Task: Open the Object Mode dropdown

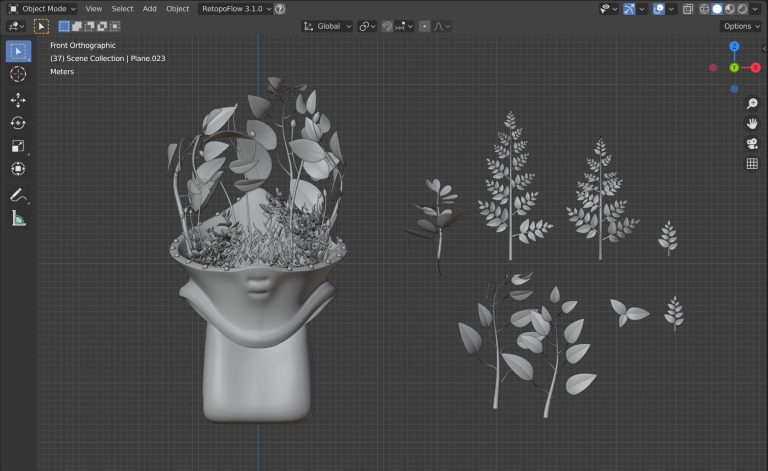Action: [43, 9]
